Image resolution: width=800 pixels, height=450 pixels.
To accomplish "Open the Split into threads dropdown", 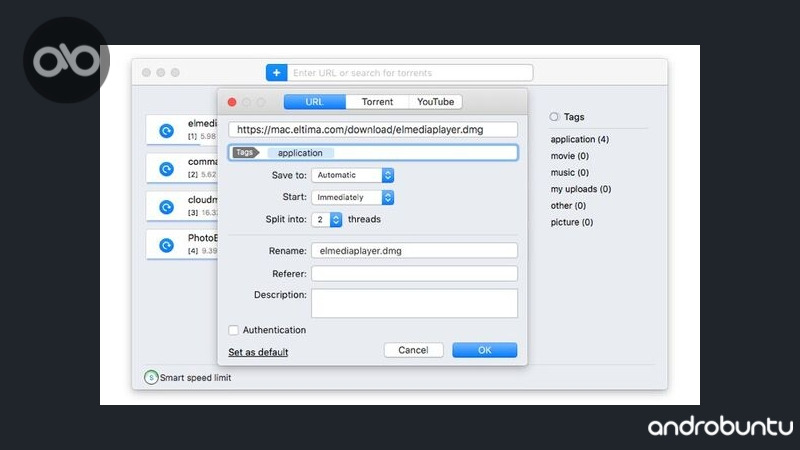I will 327,219.
